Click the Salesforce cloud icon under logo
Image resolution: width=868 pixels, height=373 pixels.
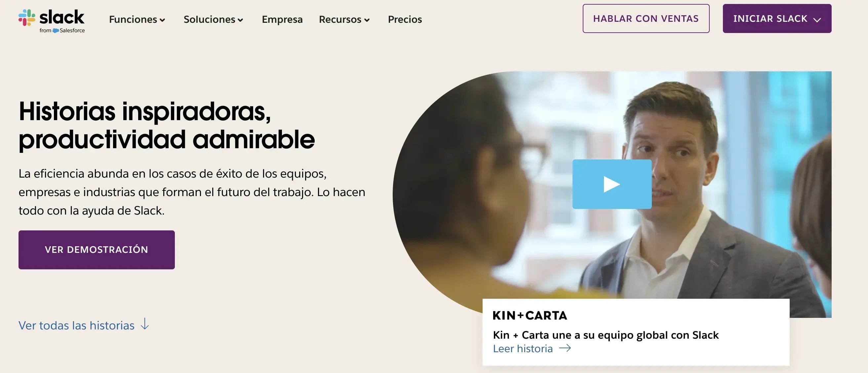click(x=56, y=31)
